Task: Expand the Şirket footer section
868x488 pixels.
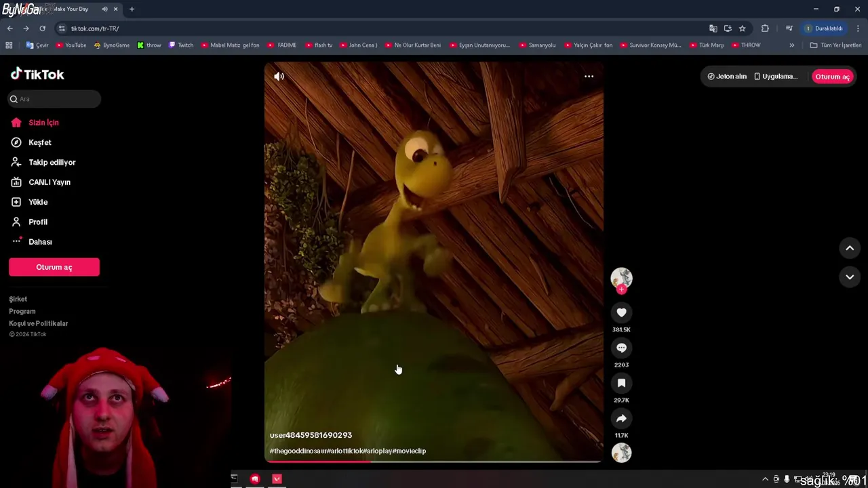Action: coord(18,299)
